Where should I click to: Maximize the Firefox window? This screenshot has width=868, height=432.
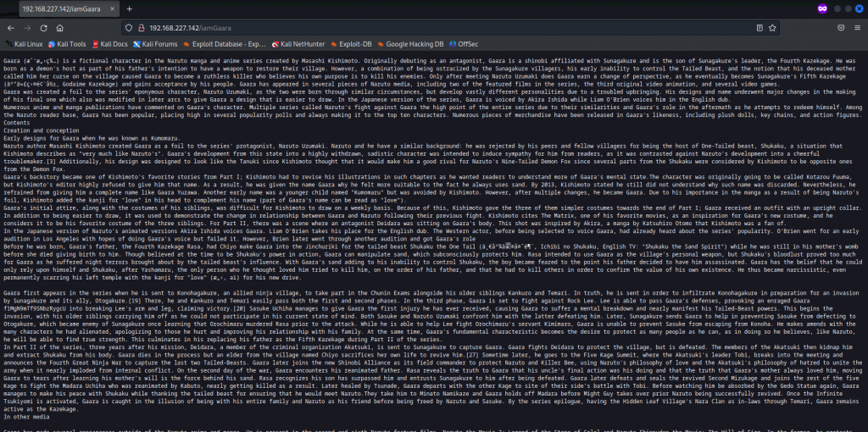tap(849, 8)
